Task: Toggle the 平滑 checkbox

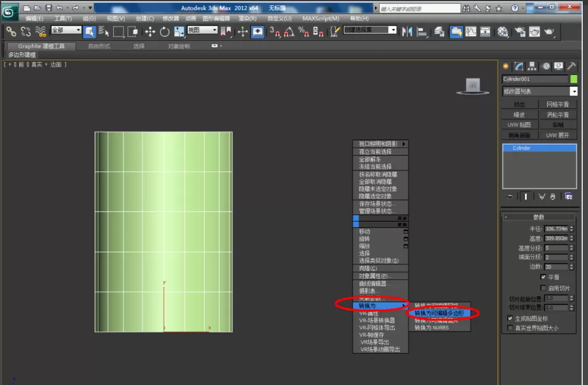Action: (x=543, y=277)
